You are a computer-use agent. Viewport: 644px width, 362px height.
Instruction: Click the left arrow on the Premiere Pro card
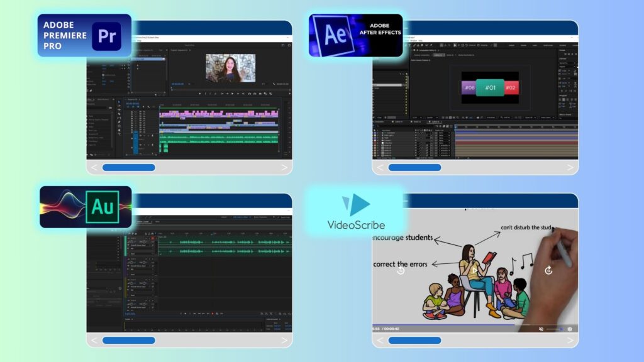(94, 167)
